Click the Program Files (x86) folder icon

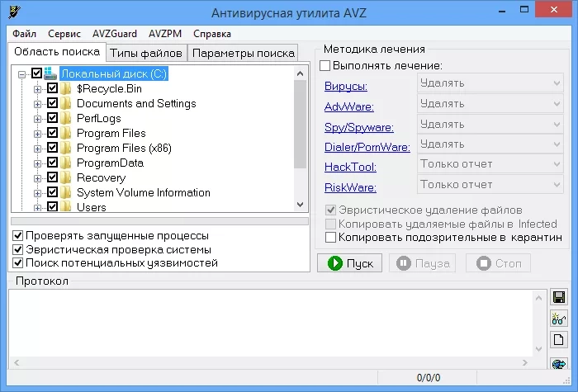pos(65,148)
